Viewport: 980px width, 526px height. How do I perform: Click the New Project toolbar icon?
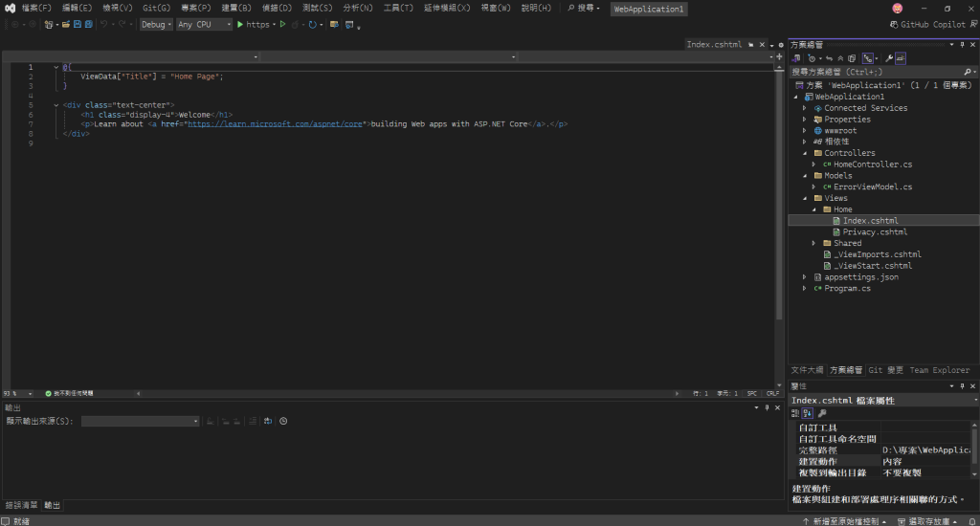[48, 24]
